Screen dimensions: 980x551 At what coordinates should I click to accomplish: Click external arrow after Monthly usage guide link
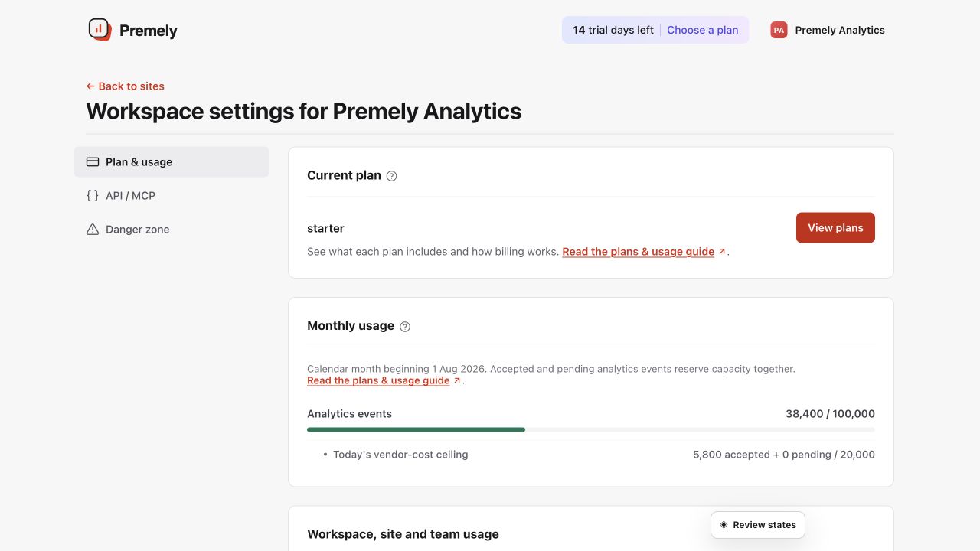[457, 380]
